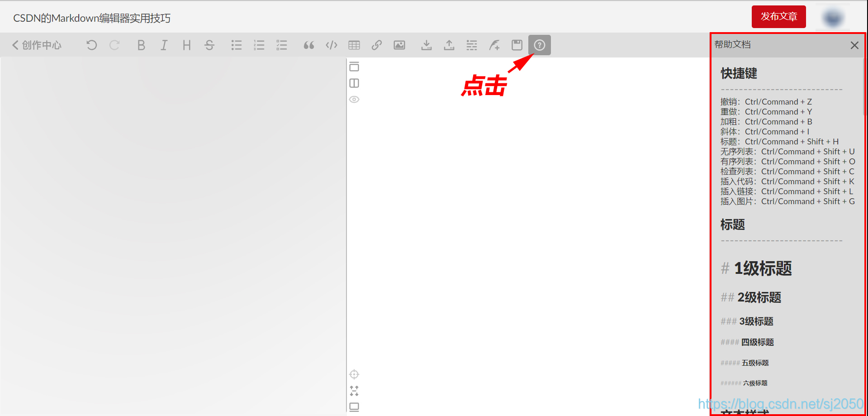Insert a table
868x416 pixels.
click(x=354, y=45)
